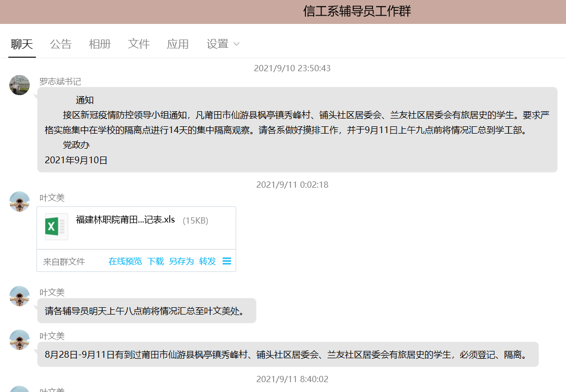566x392 pixels.
Task: Click 下载 to download the xls file
Action: 156,261
